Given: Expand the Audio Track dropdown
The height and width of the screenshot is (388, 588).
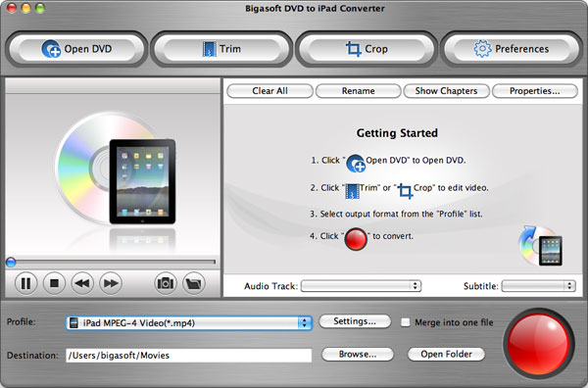Looking at the screenshot, I should click(x=361, y=286).
